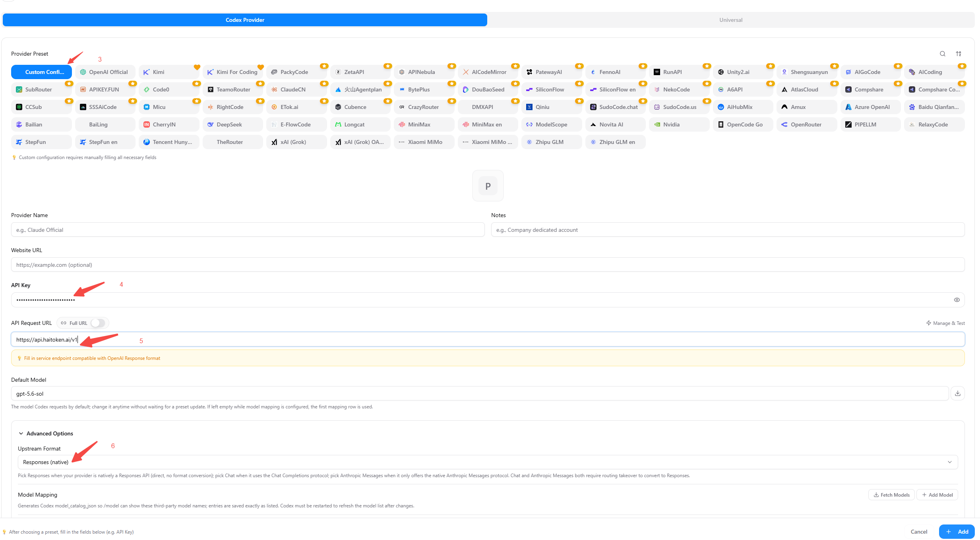Pick the MiniMax preset
The width and height of the screenshot is (980, 540).
424,124
